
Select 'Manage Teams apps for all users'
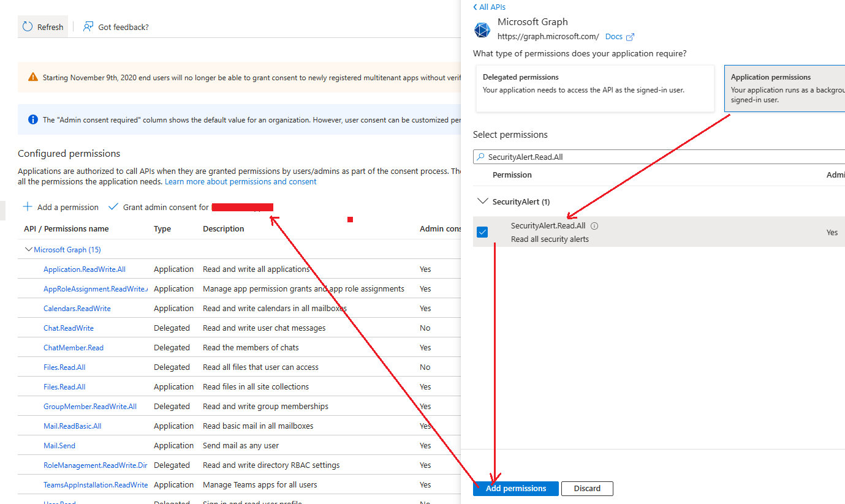260,485
